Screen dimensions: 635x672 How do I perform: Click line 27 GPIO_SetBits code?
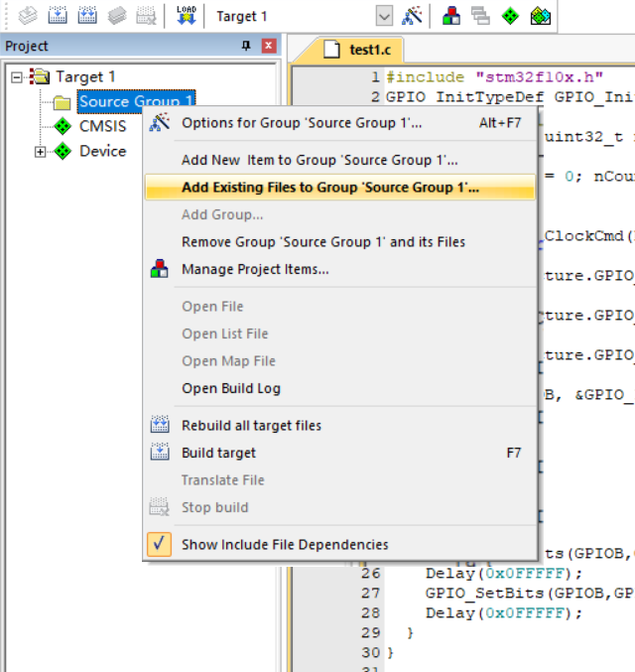530,594
